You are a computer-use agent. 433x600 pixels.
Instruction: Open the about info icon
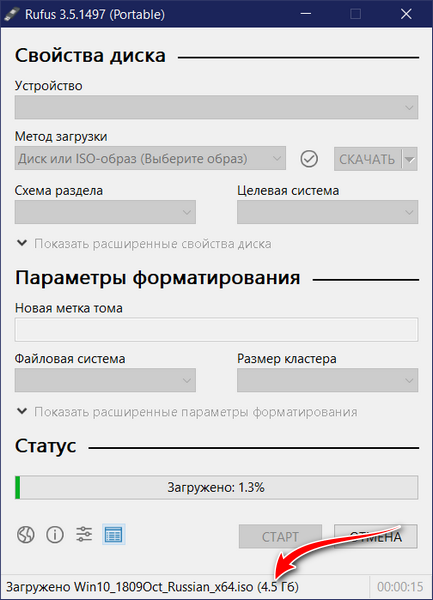pyautogui.click(x=55, y=534)
